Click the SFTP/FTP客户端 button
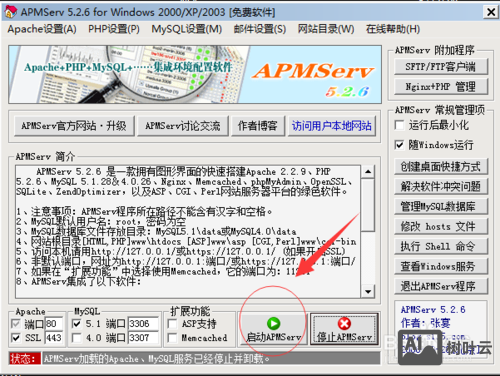Screen dimensions: 500x376 tap(441, 67)
